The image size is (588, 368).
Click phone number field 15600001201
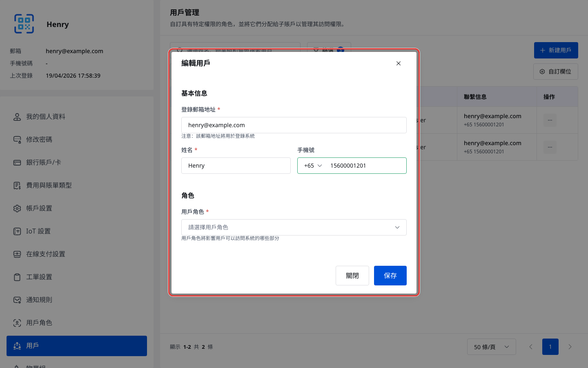point(366,166)
